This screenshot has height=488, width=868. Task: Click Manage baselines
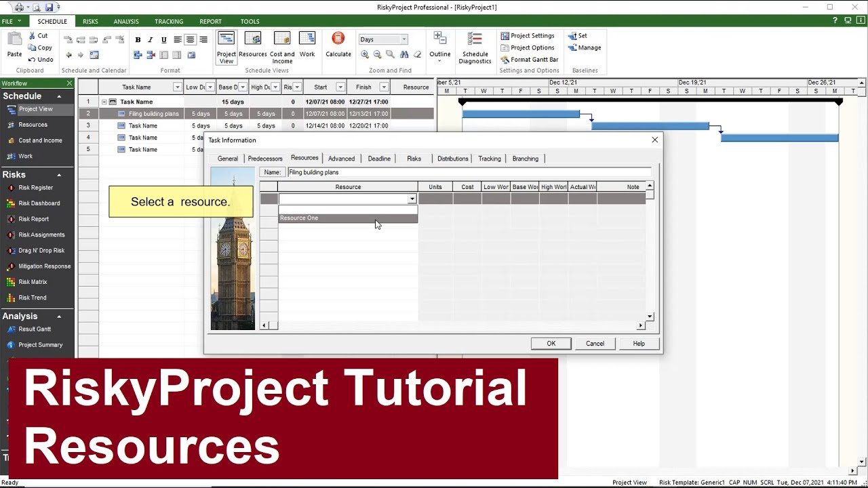(x=585, y=47)
